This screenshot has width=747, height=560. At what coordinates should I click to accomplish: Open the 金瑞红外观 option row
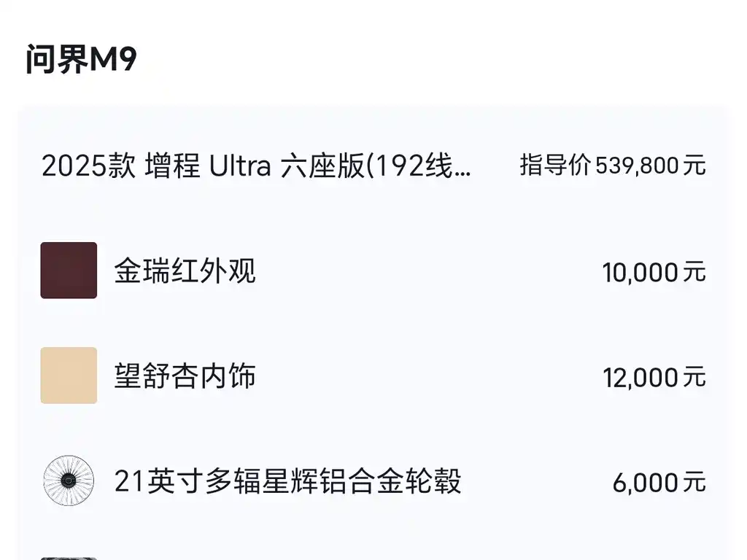click(x=373, y=271)
